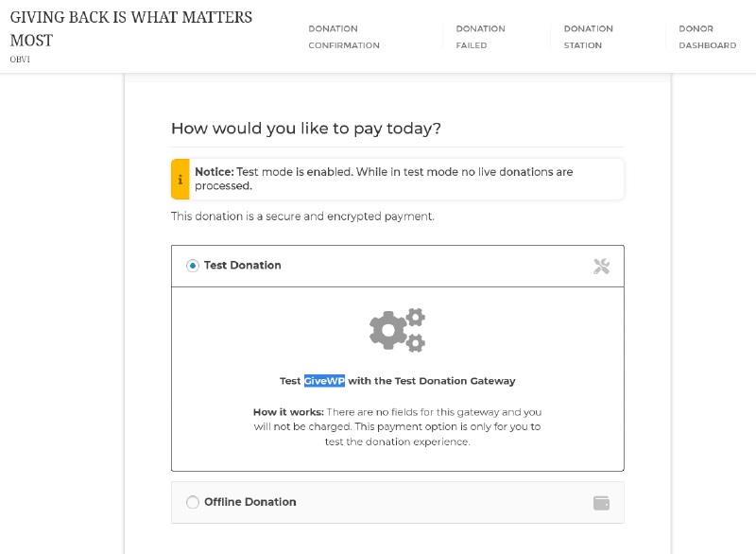Viewport: 756px width, 554px height.
Task: Click the highlighted GiveWP word
Action: (324, 381)
